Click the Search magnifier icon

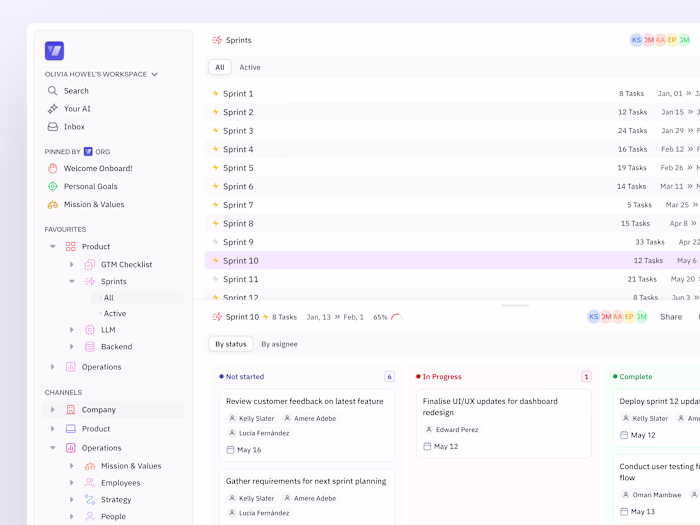[52, 91]
